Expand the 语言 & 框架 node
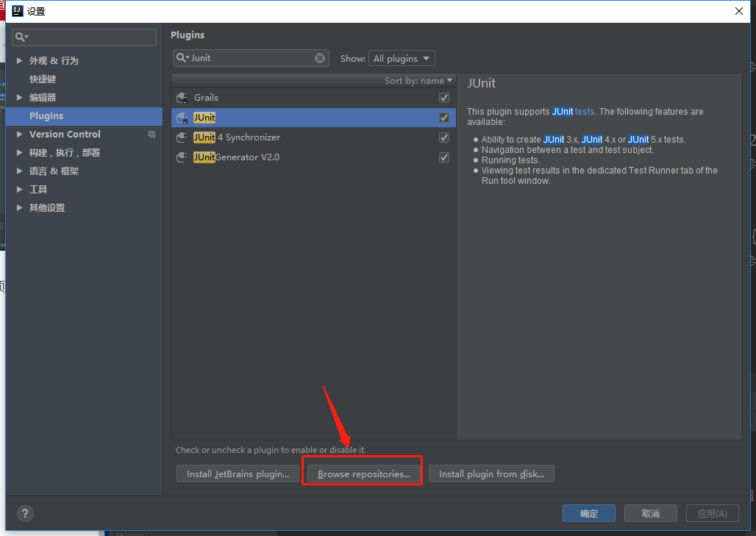756x536 pixels. point(20,171)
